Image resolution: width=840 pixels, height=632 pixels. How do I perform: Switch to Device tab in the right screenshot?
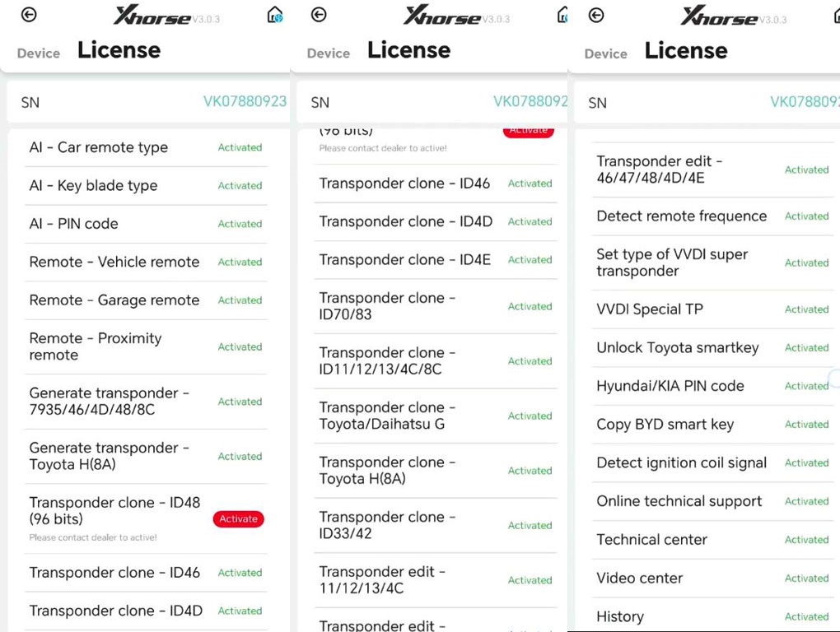[605, 54]
